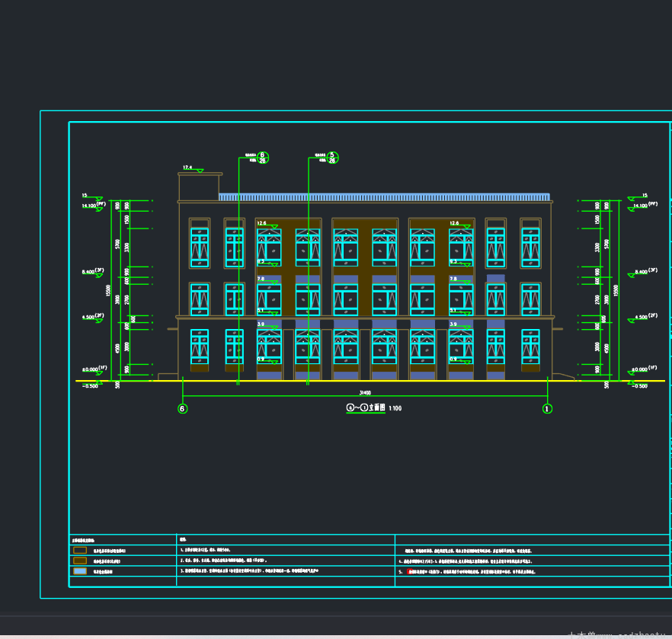Click the left-side "15500" total height dimension

point(108,290)
